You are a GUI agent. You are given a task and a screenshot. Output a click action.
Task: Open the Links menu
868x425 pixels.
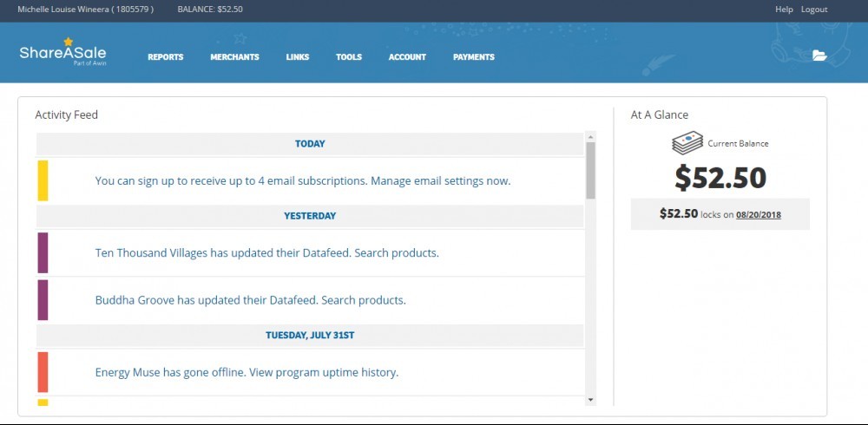tap(298, 57)
